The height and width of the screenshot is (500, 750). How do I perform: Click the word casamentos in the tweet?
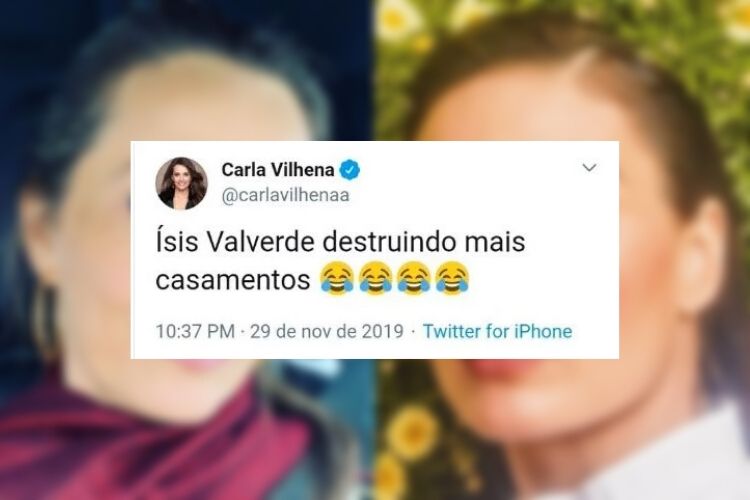[x=233, y=280]
